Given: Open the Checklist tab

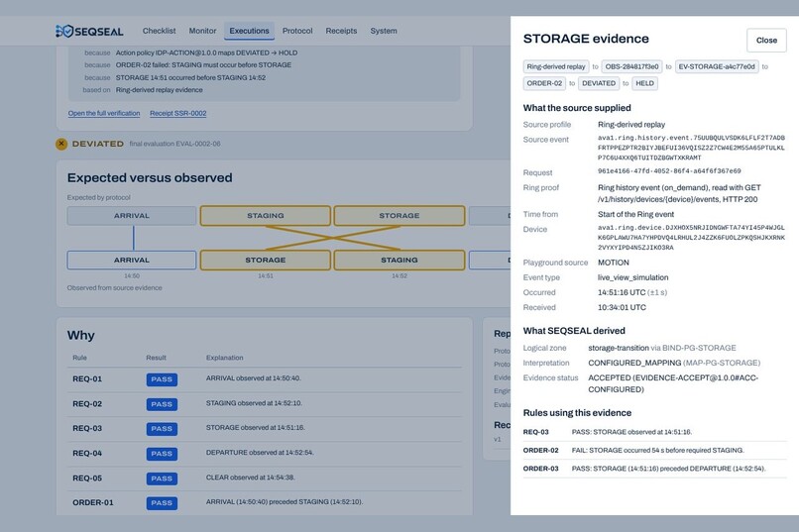Looking at the screenshot, I should point(159,31).
